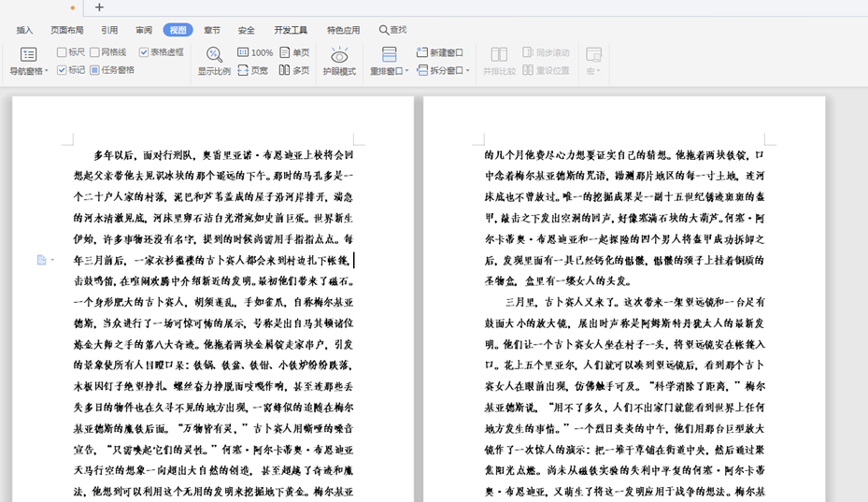The width and height of the screenshot is (868, 502).
Task: Click the 重排窗口 arrange windows icon
Action: coord(390,55)
